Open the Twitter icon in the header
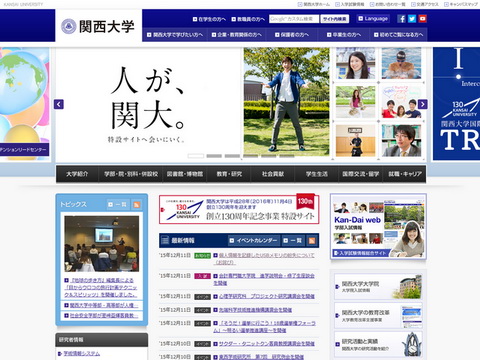This screenshot has height=360, width=480. click(x=412, y=19)
